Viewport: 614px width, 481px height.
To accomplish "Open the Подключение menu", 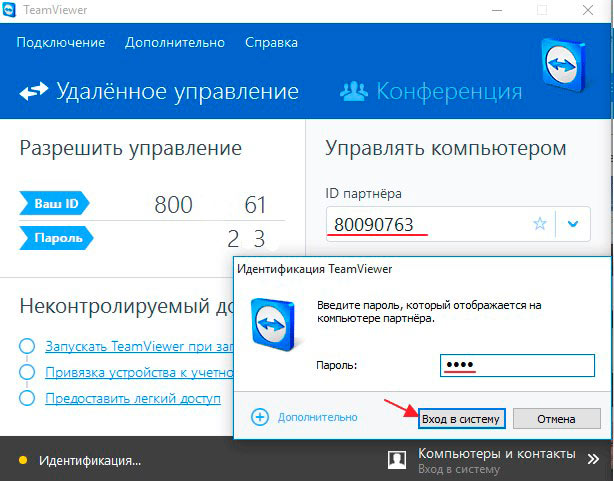I will [61, 42].
